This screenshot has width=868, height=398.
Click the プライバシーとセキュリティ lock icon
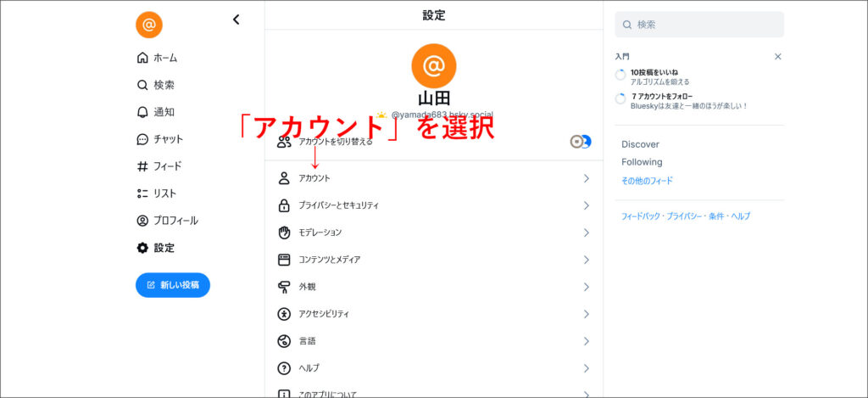click(x=284, y=205)
